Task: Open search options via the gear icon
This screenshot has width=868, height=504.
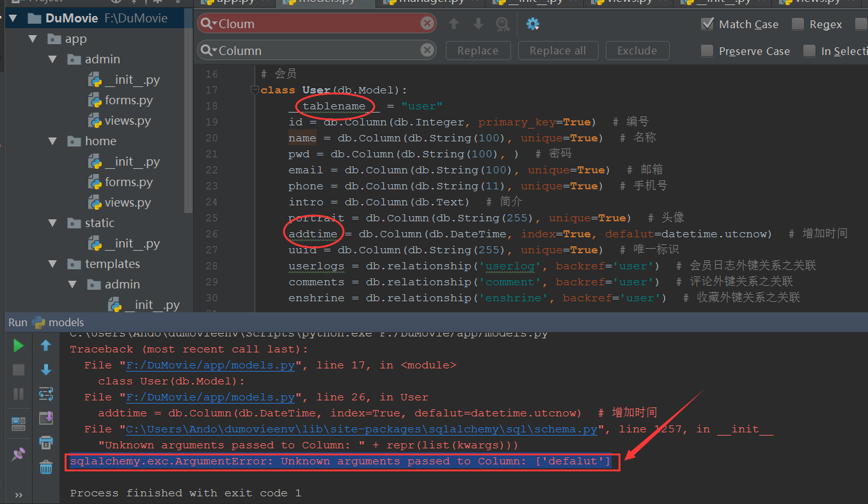Action: (x=533, y=24)
